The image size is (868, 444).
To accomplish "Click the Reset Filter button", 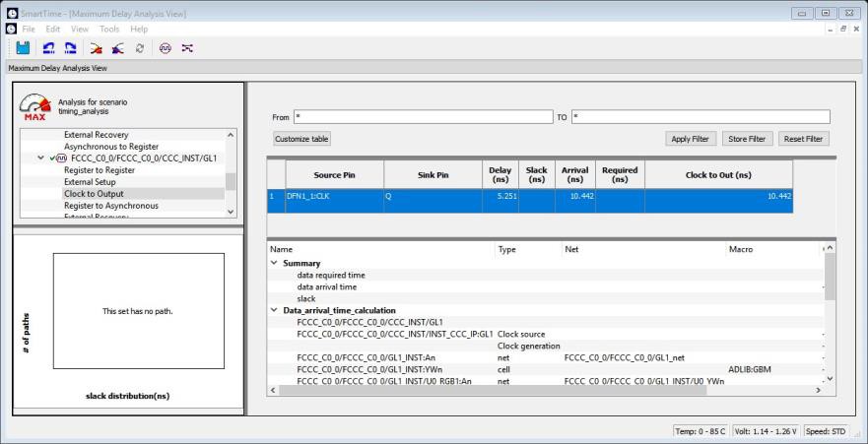I will click(803, 139).
